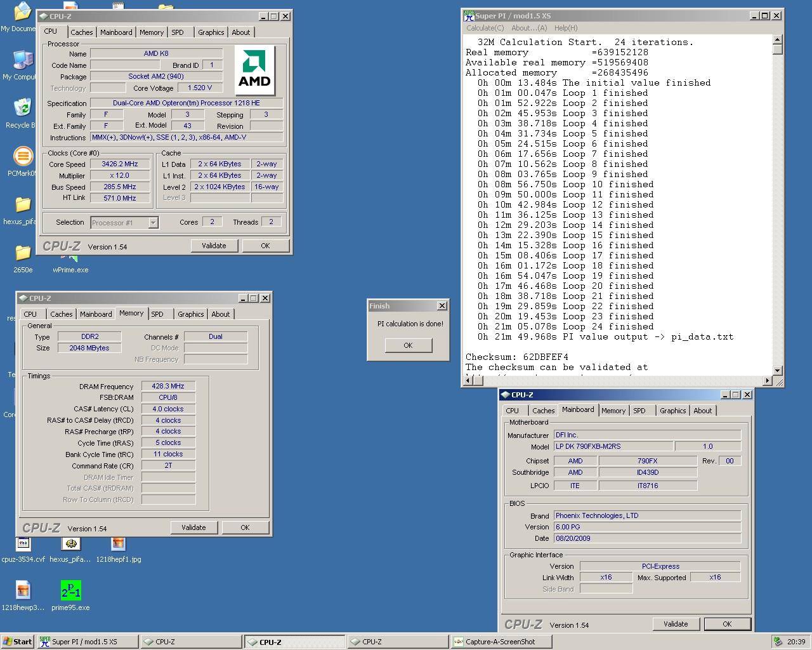Click the 'Checksum: 62DBFEF4' line
The height and width of the screenshot is (650, 812).
click(x=517, y=357)
